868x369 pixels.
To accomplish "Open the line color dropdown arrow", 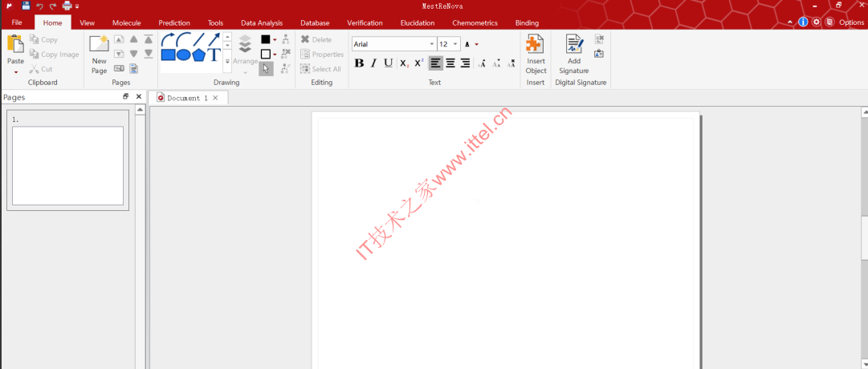I will 275,40.
